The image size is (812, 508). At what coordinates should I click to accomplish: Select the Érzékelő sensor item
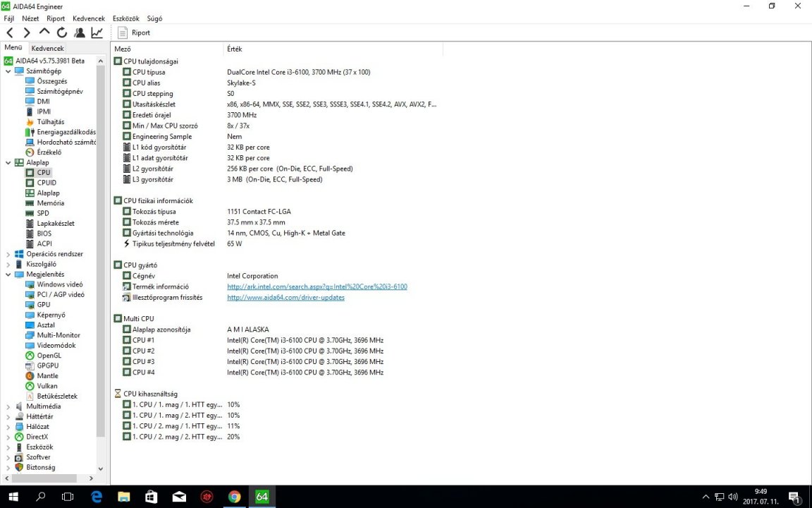pos(49,152)
